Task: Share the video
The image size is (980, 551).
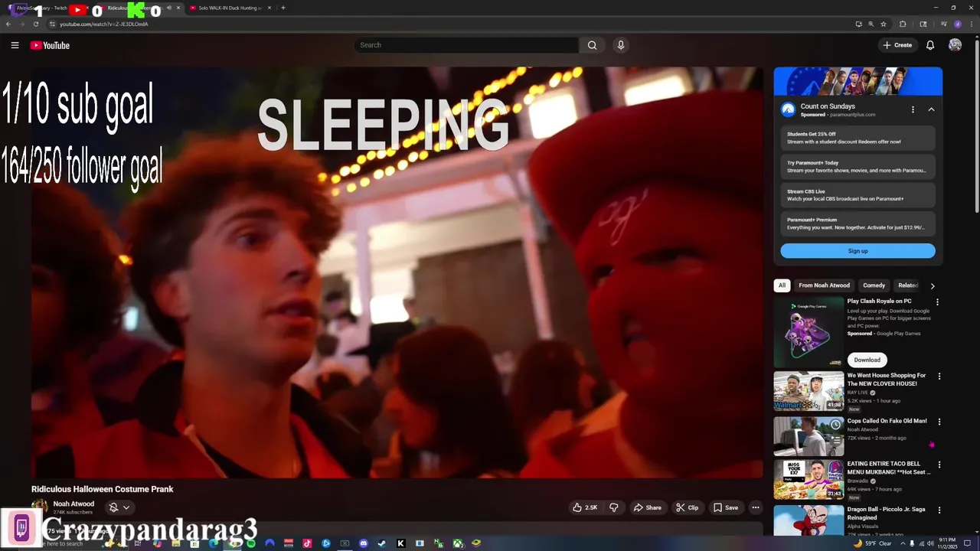Action: coord(647,507)
